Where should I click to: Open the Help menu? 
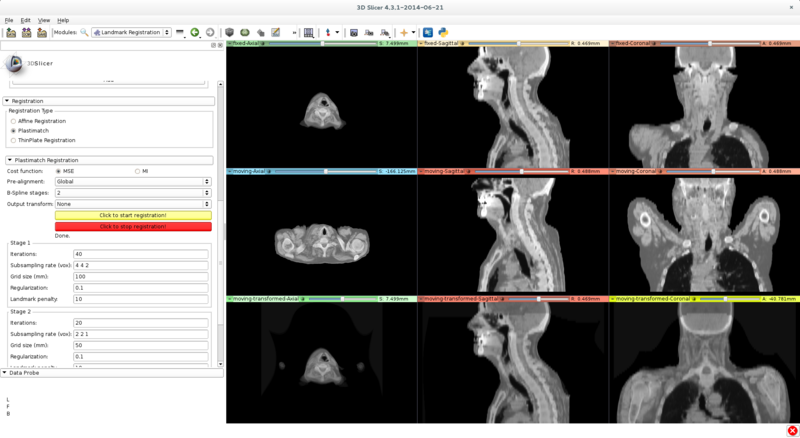pos(63,20)
